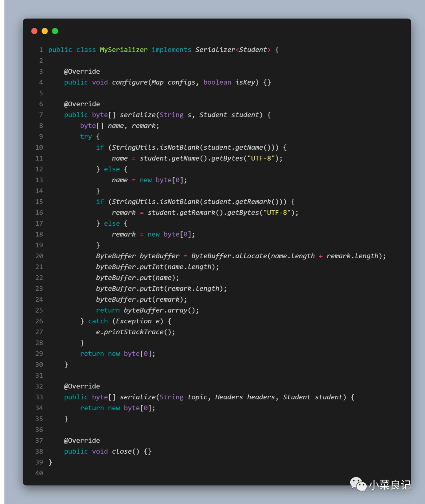The height and width of the screenshot is (504, 425).
Task: Click "byteBuffer.put(name);" on line 22
Action: (138, 278)
